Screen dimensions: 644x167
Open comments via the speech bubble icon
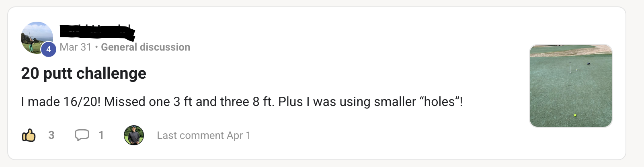tap(82, 135)
